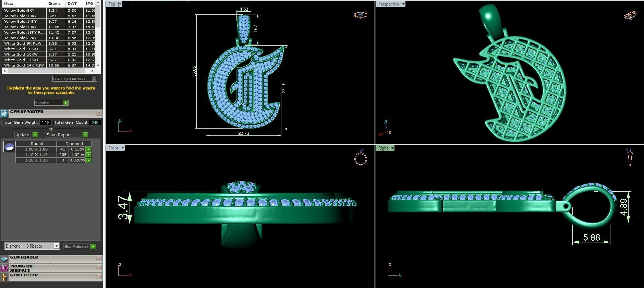This screenshot has height=288, width=644.
Task: Select the Perspective viewport tab label
Action: (x=388, y=4)
